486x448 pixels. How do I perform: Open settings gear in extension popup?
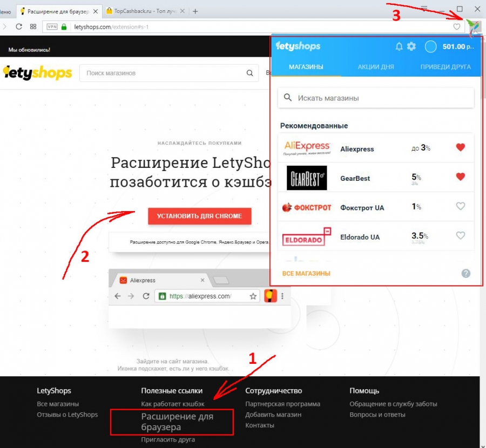pyautogui.click(x=411, y=46)
